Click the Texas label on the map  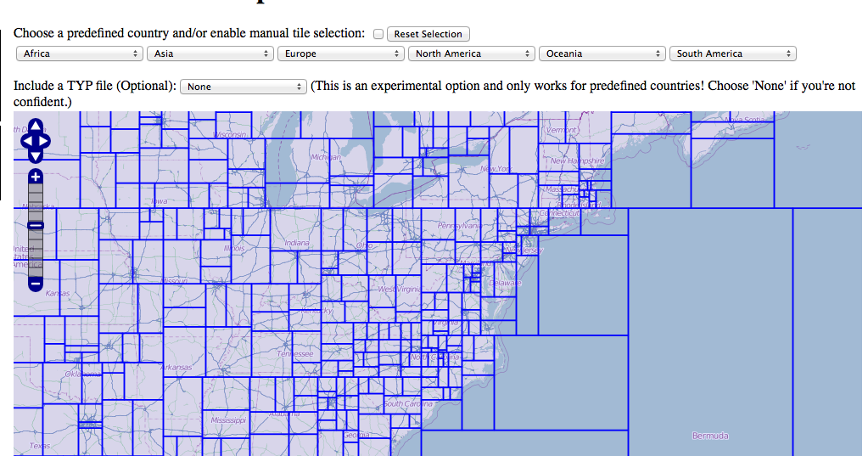click(40, 446)
